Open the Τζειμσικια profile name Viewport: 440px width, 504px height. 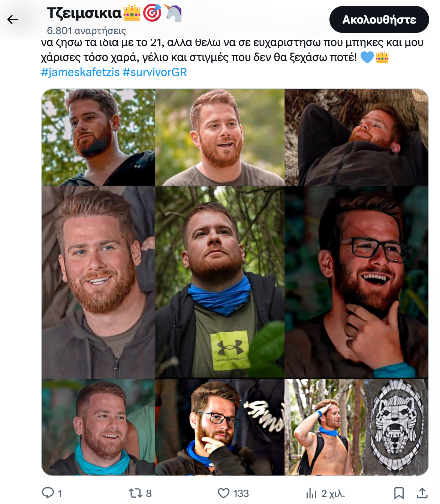coord(84,13)
